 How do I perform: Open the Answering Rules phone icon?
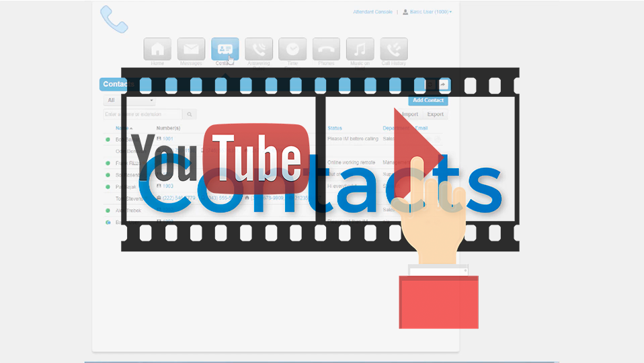click(x=259, y=49)
